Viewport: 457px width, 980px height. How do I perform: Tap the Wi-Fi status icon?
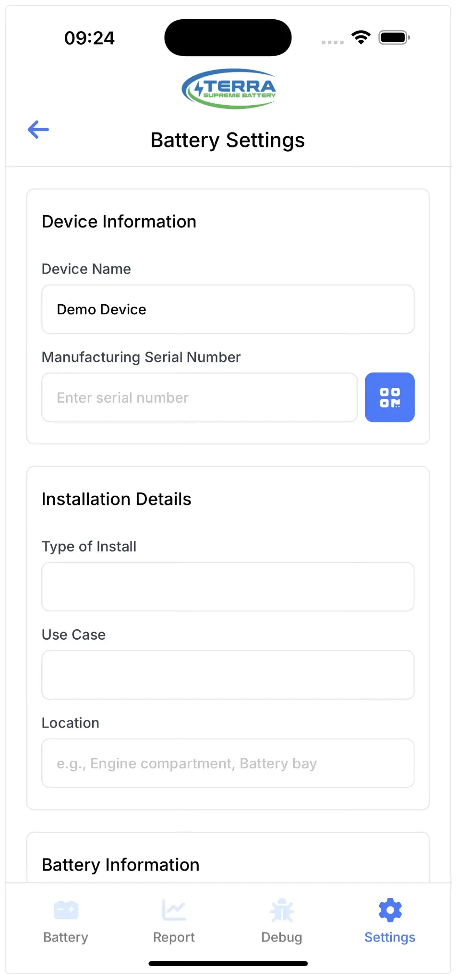(361, 37)
